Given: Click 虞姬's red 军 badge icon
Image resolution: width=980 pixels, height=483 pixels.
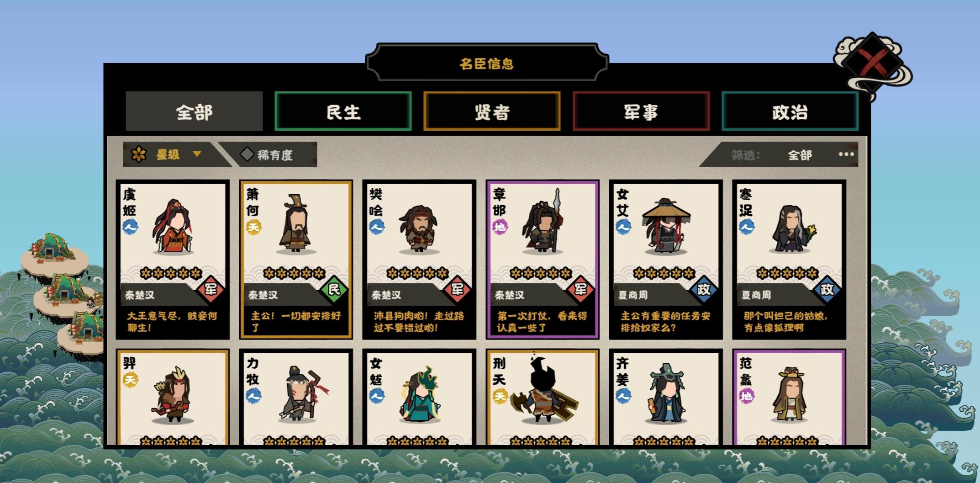Looking at the screenshot, I should [x=211, y=289].
